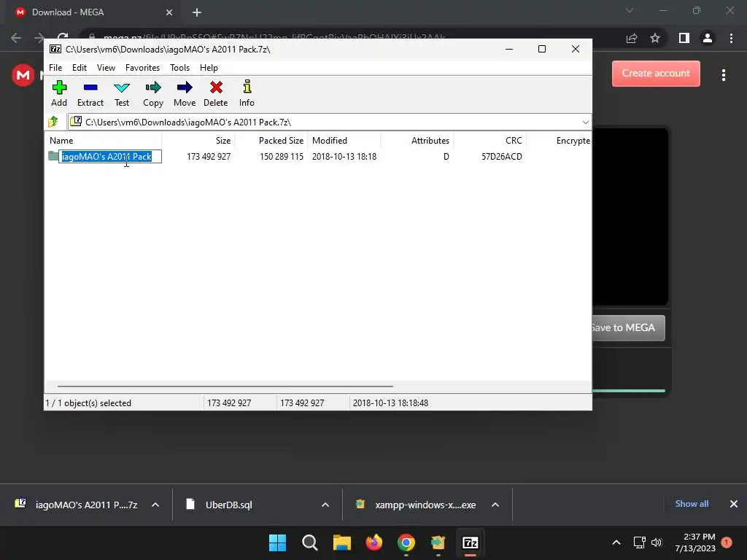Click the horizontal scrollbar in file list
747x560 pixels.
(x=225, y=386)
